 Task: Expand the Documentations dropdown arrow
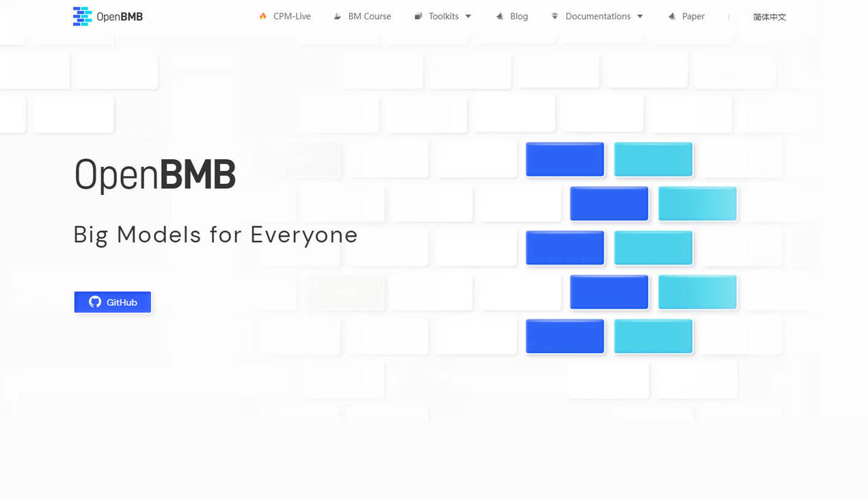640,16
